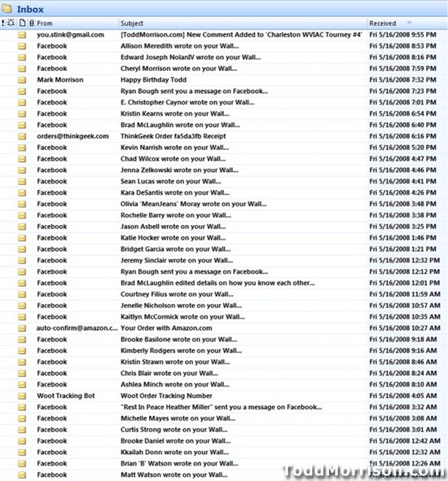Click envelope icon of Kevin Narrish message
The image size is (448, 481).
click(22, 148)
